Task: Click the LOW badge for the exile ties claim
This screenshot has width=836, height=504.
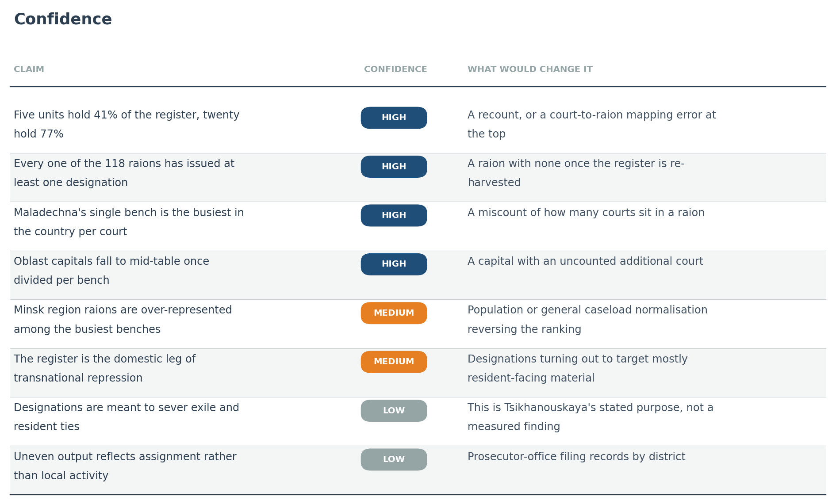Action: click(x=394, y=411)
